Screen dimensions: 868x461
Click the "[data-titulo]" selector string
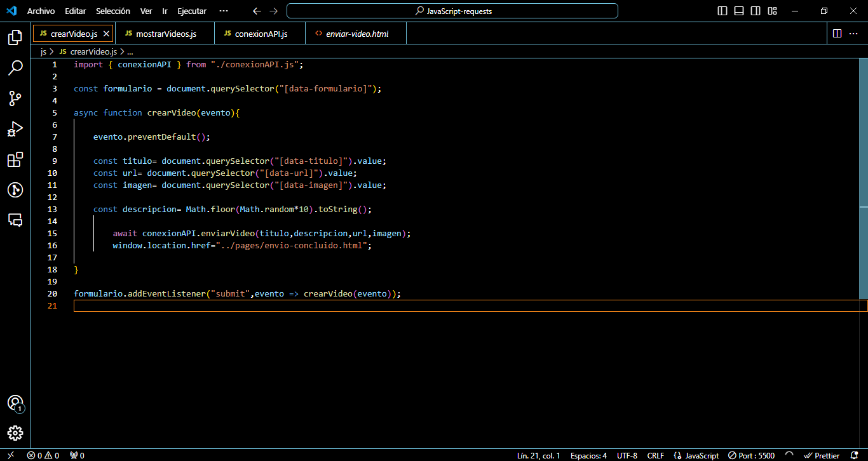click(313, 161)
